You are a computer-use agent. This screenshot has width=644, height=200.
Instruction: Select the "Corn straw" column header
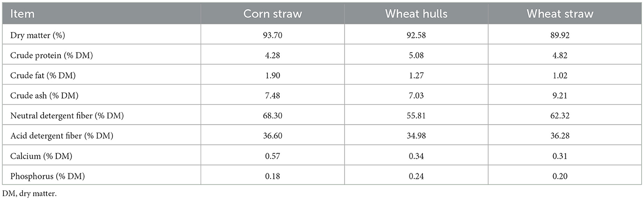(x=273, y=14)
